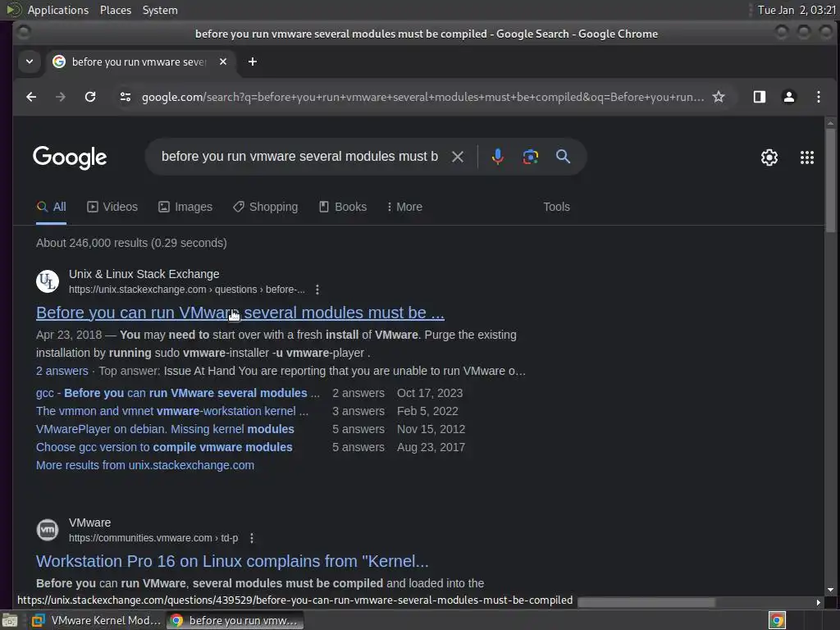The width and height of the screenshot is (840, 630).
Task: Clear the Google search box text
Action: [x=458, y=157]
